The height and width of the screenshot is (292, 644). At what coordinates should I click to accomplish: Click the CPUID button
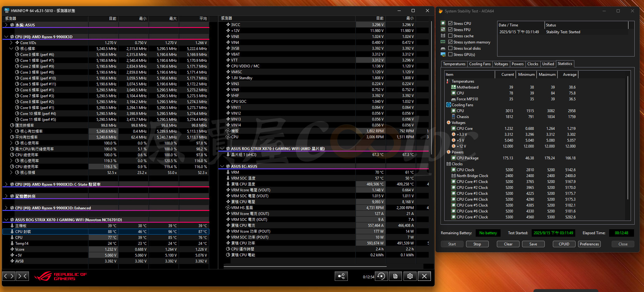pos(564,244)
